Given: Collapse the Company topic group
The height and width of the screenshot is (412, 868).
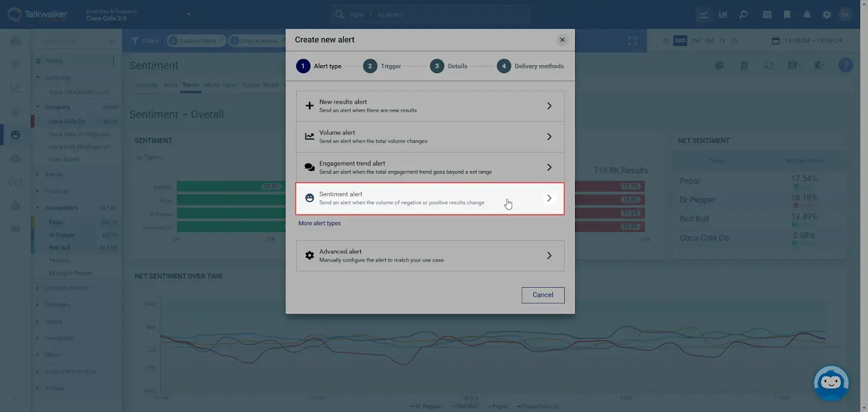Looking at the screenshot, I should (x=37, y=107).
